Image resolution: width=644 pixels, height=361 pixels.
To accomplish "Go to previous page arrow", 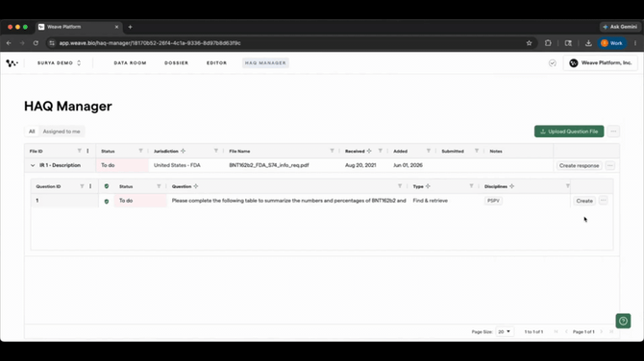I will 566,331.
